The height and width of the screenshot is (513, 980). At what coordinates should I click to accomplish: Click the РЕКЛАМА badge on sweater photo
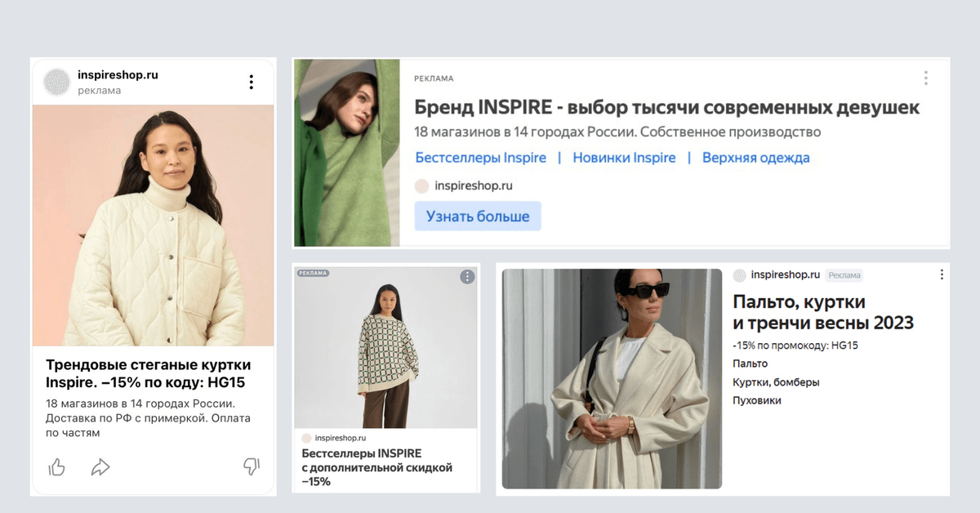click(313, 274)
